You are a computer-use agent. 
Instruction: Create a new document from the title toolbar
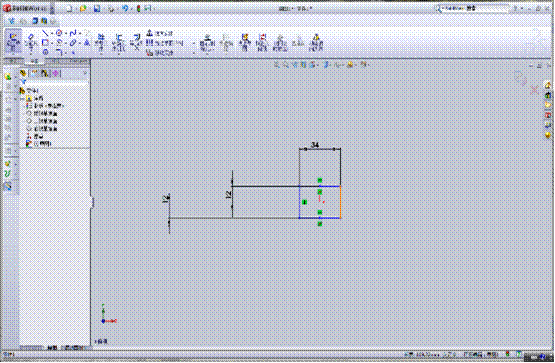point(69,8)
